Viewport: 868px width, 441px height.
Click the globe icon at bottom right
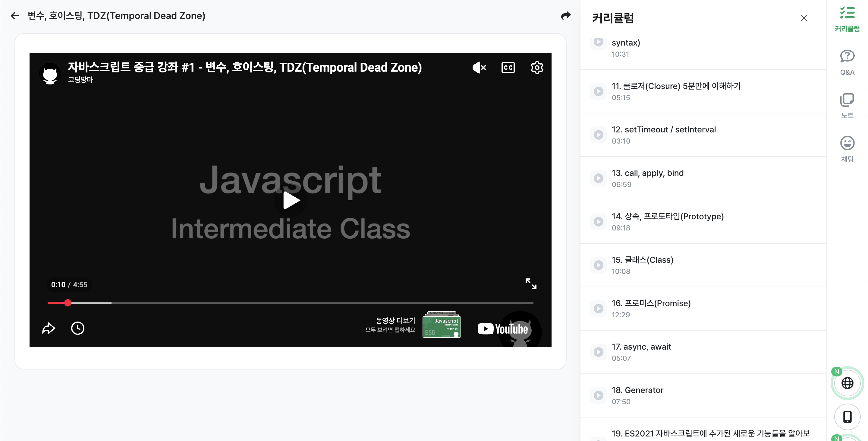click(x=848, y=383)
